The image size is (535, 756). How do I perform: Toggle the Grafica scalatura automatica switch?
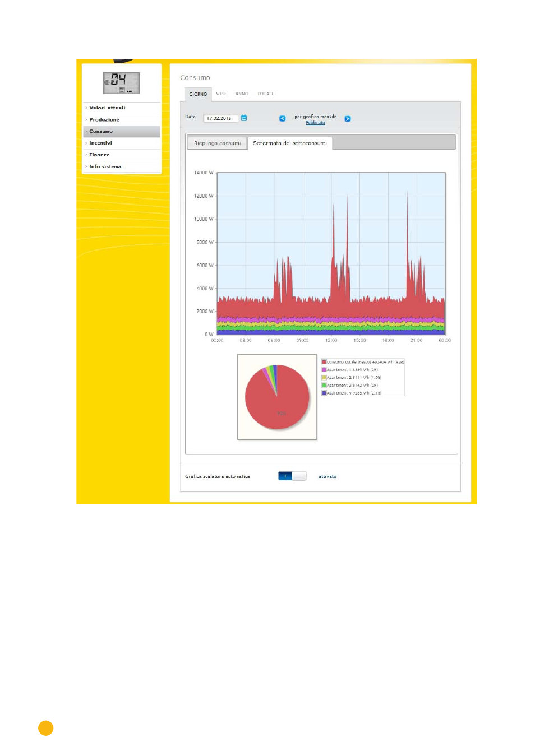(x=292, y=476)
